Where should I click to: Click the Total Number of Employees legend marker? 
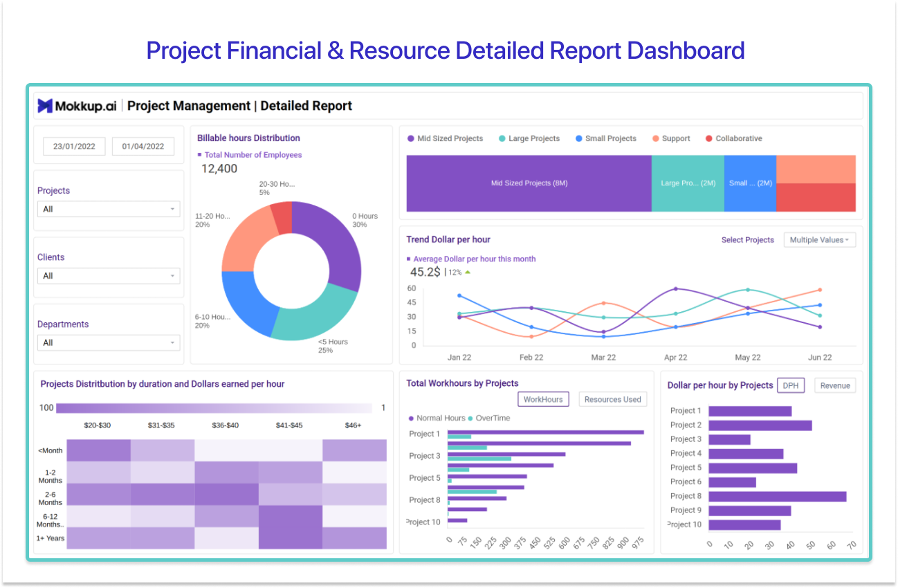tap(200, 155)
